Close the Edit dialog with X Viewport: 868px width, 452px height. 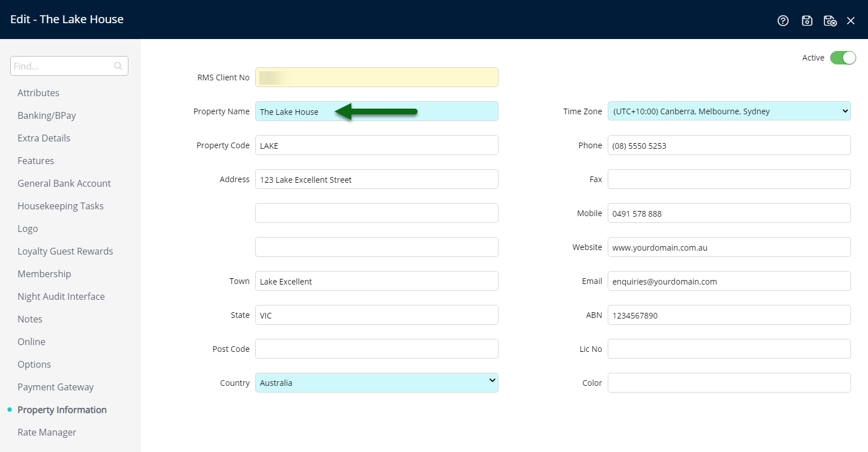(x=851, y=21)
